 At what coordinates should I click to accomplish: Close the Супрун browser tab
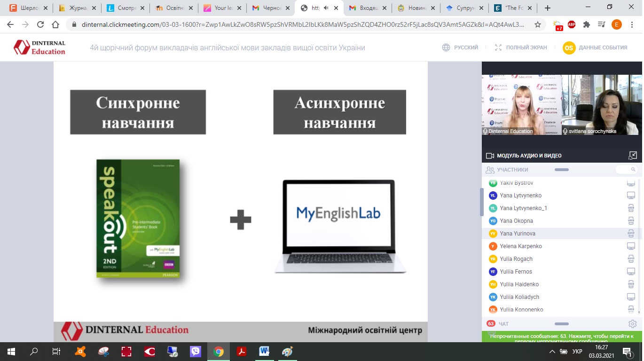[x=480, y=8]
